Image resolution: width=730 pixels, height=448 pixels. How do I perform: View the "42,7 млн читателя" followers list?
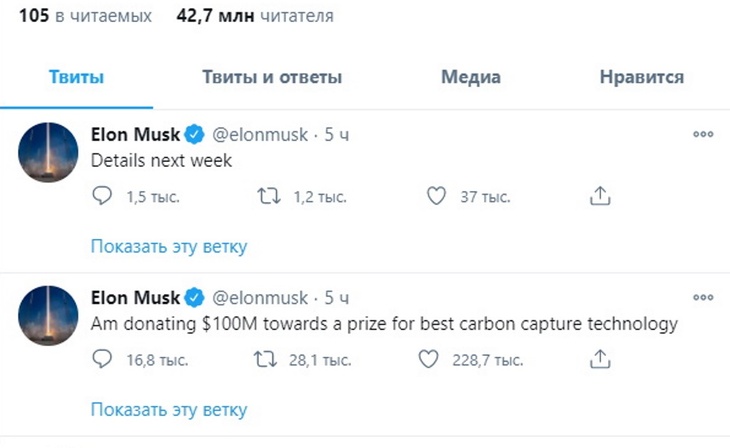tap(255, 16)
